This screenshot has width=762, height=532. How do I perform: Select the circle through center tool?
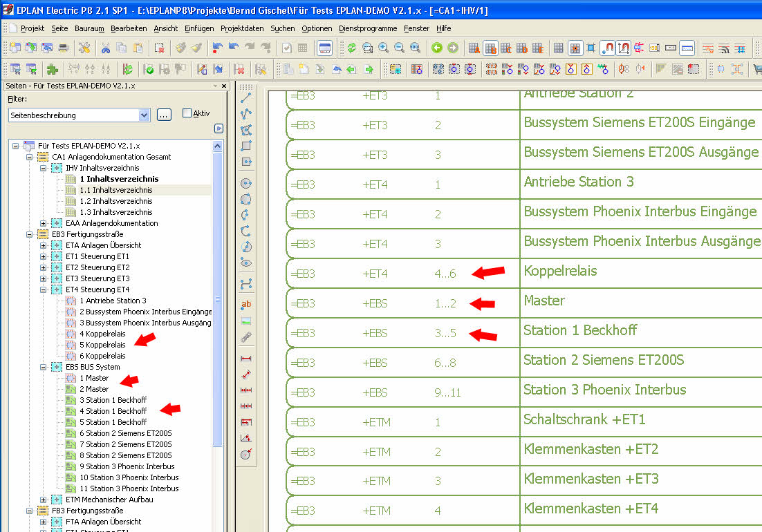click(246, 184)
